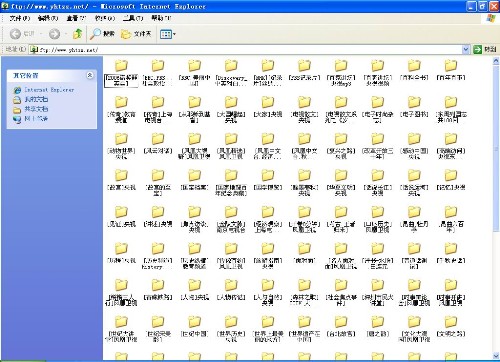The height and width of the screenshot is (362, 500).
Task: Select the [大家]央视 folder
Action: 268,107
